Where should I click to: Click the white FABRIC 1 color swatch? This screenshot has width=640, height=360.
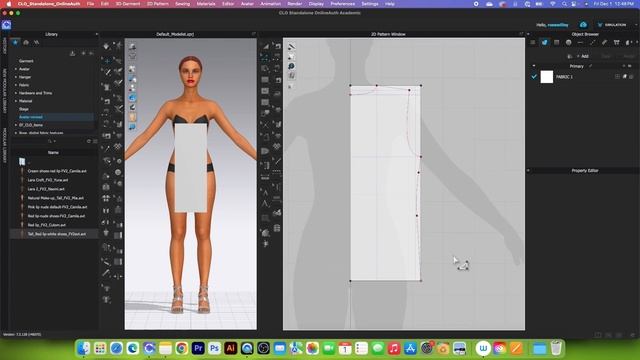point(547,77)
